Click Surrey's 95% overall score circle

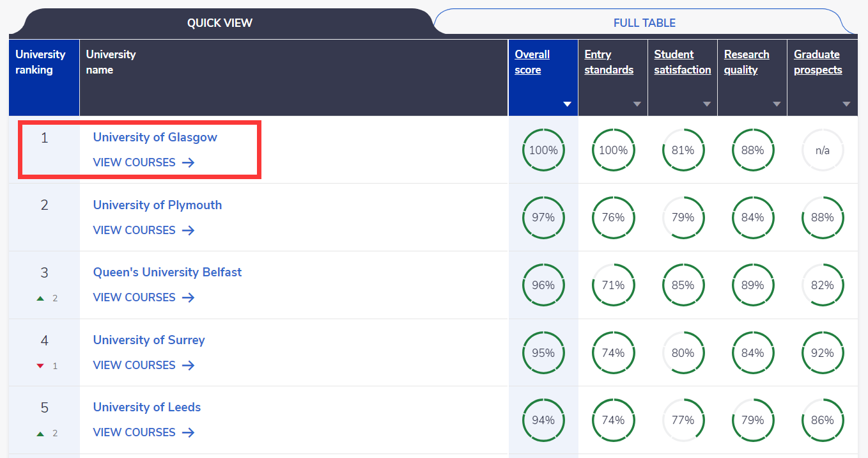(x=543, y=353)
